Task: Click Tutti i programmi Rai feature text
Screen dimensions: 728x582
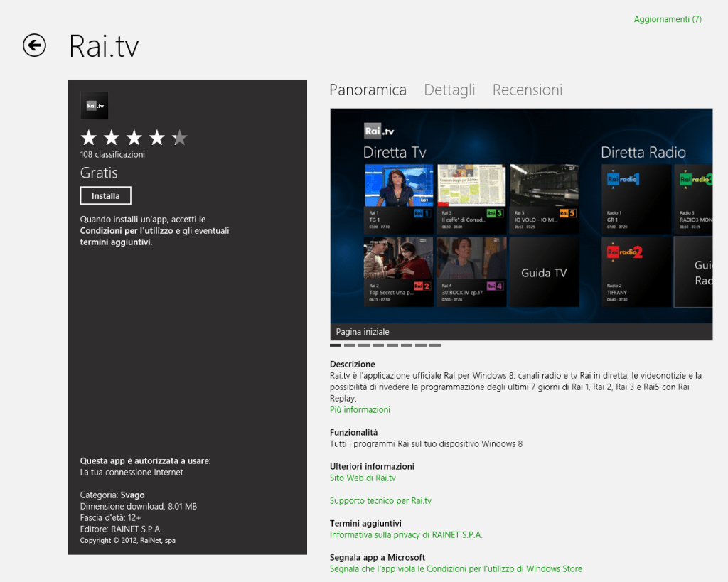Action: point(427,444)
